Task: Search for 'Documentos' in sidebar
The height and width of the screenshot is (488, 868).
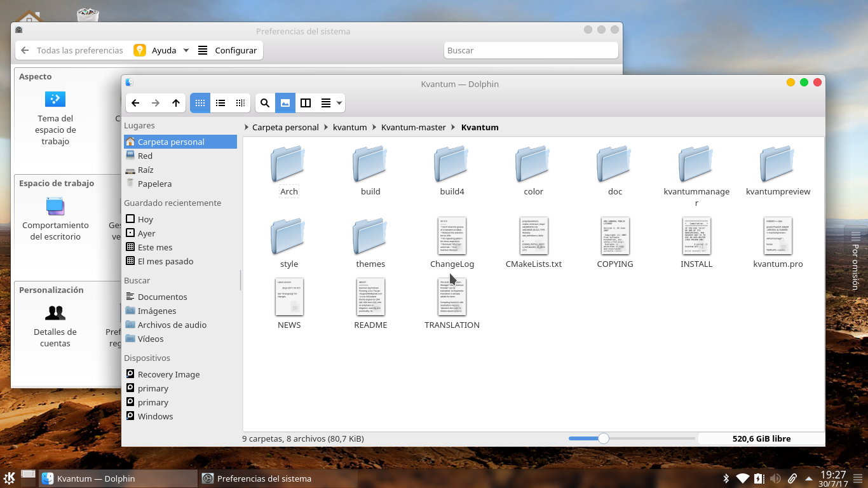Action: [x=180, y=297]
